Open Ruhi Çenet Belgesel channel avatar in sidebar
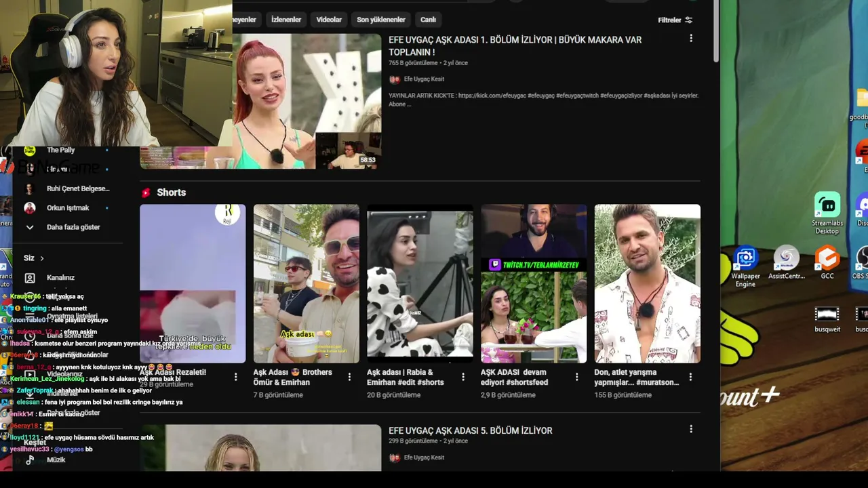The width and height of the screenshot is (868, 488). 29,188
